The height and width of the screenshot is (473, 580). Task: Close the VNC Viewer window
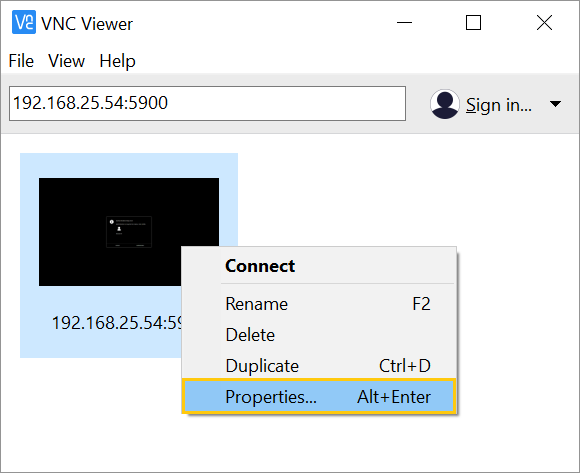click(x=544, y=23)
